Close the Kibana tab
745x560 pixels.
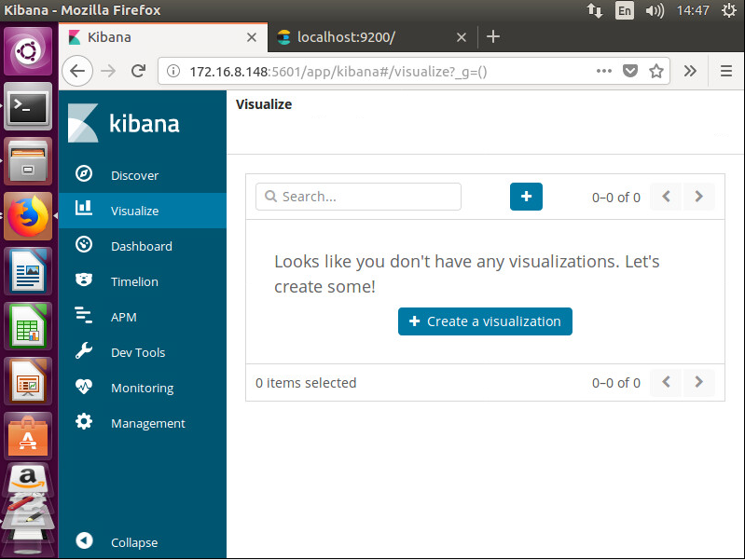(x=252, y=37)
